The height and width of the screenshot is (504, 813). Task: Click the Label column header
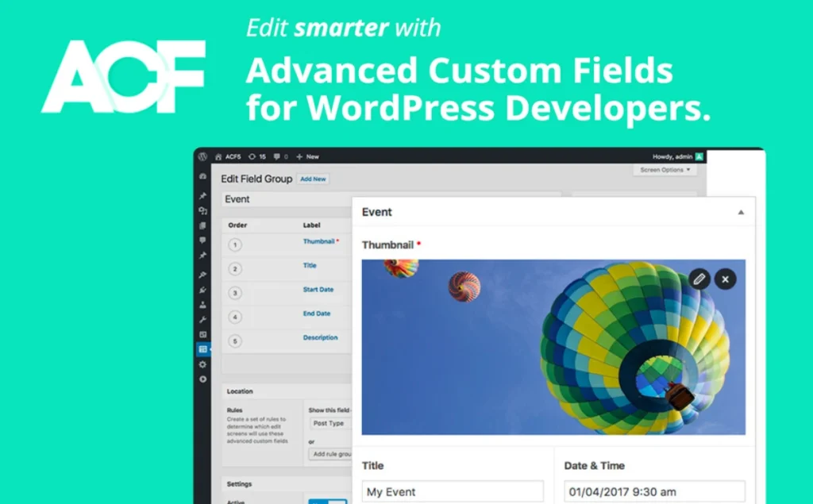311,225
